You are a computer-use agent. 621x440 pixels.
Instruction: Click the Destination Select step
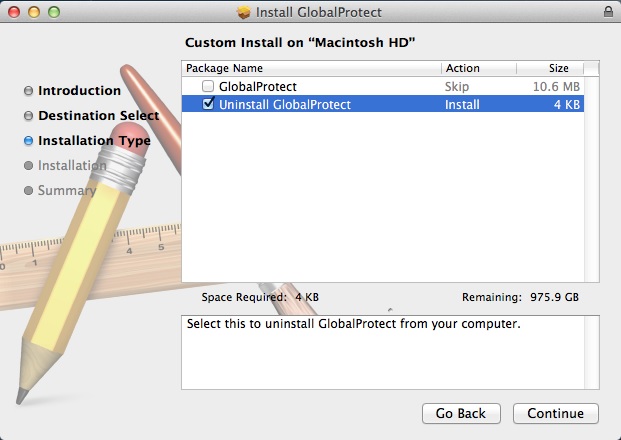coord(99,115)
